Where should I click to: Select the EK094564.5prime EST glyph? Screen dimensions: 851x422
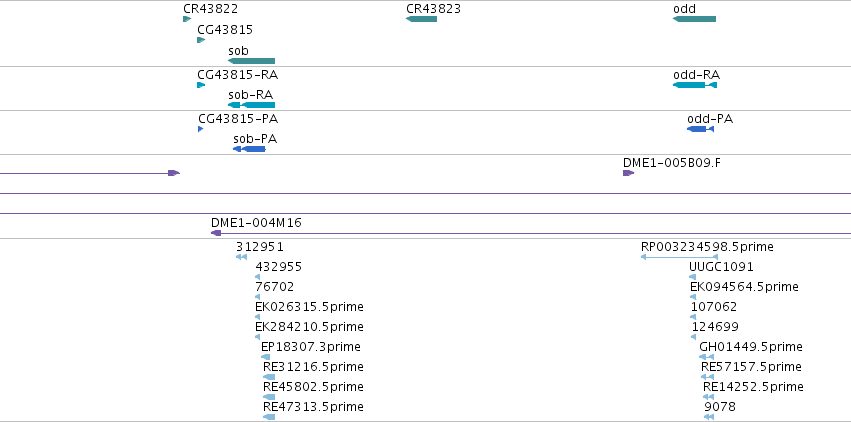693,297
